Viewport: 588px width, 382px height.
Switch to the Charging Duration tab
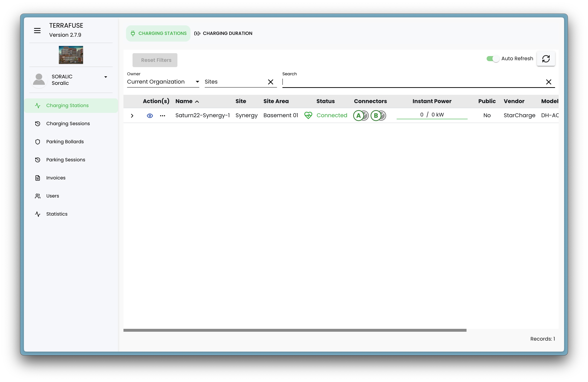(x=223, y=33)
